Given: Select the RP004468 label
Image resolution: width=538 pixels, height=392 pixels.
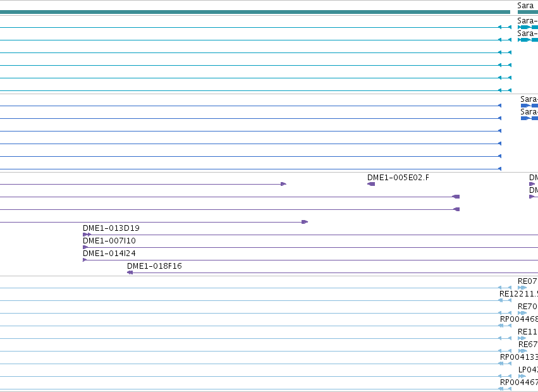Looking at the screenshot, I should point(519,319).
